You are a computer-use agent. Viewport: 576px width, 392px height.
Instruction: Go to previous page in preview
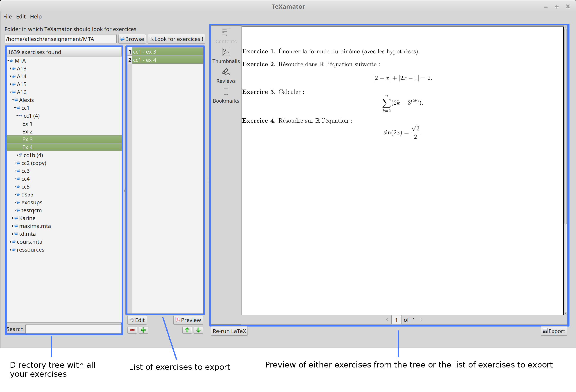click(x=387, y=320)
